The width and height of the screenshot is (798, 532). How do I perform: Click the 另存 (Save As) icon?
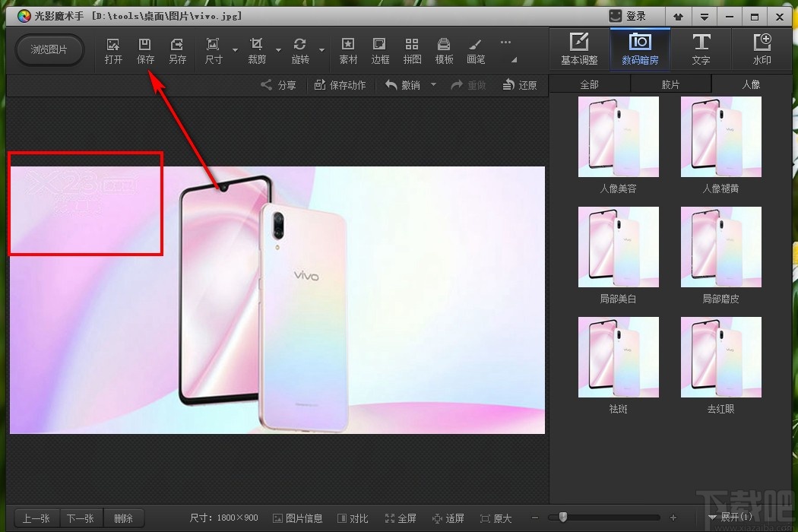pos(177,51)
